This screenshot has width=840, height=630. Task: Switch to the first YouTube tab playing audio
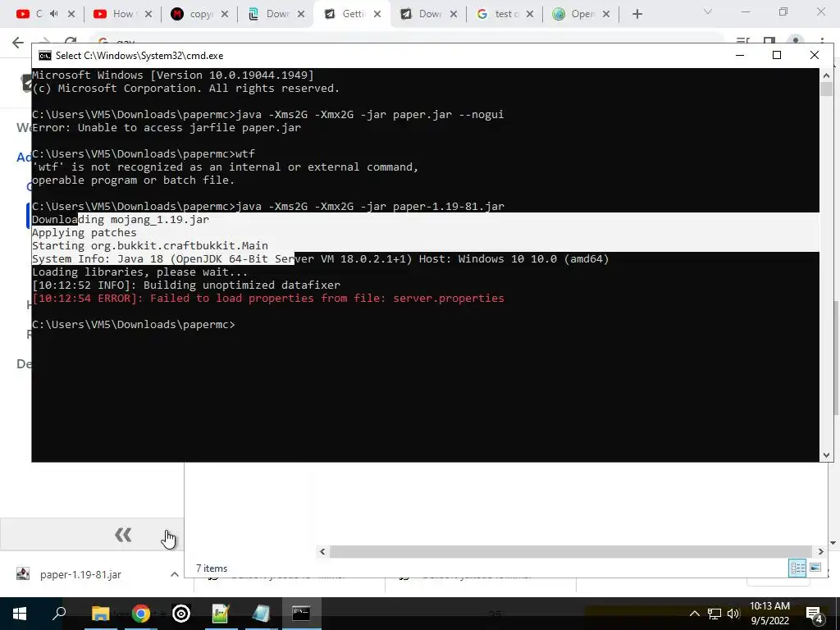(31, 14)
